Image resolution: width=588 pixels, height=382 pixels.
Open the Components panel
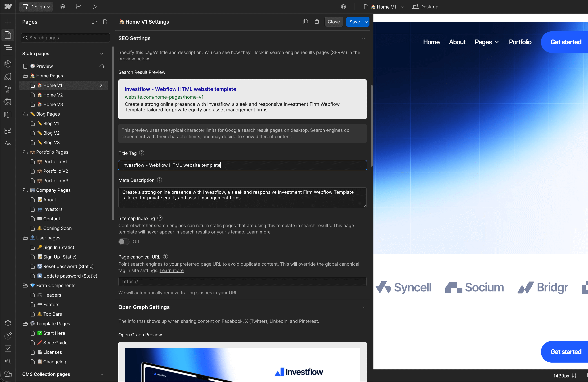(x=8, y=64)
